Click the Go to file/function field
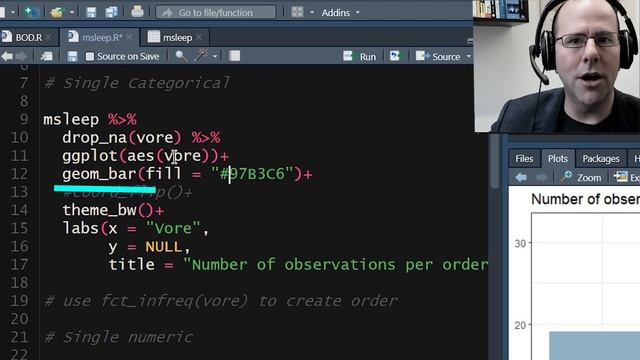 (216, 12)
